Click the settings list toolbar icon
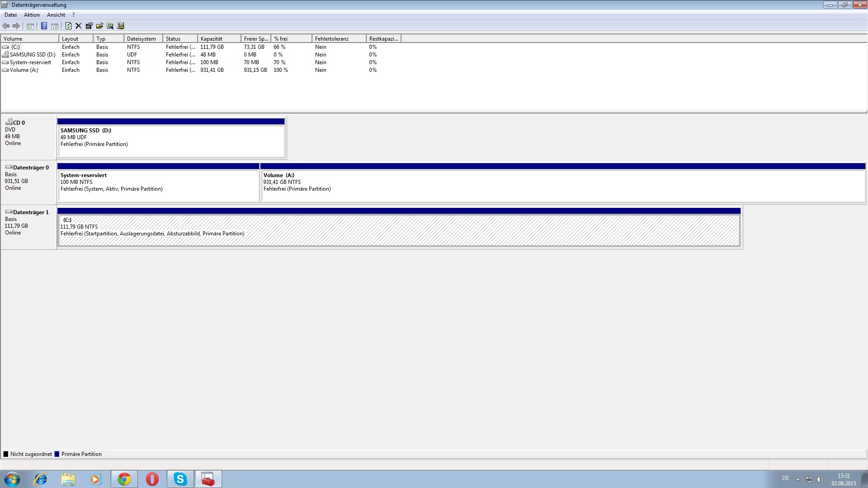Image resolution: width=868 pixels, height=488 pixels. 121,26
